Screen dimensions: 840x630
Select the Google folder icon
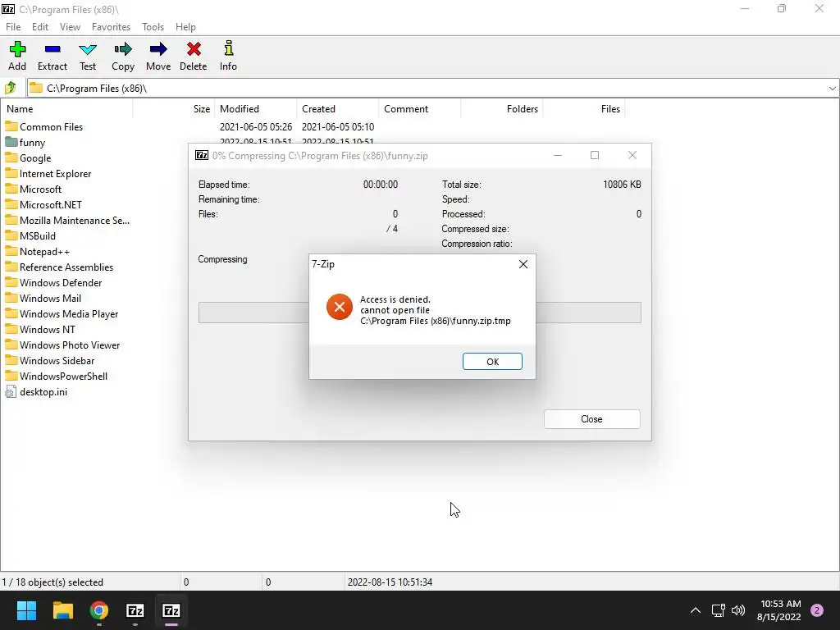11,157
